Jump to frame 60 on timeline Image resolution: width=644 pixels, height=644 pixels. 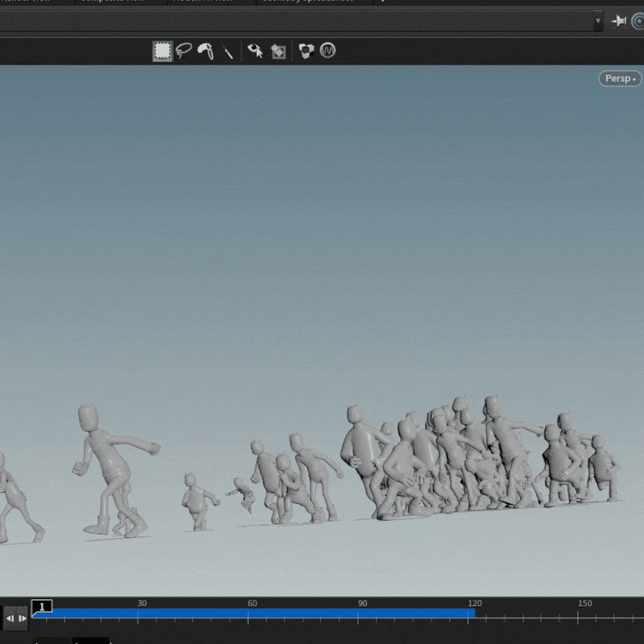252,603
